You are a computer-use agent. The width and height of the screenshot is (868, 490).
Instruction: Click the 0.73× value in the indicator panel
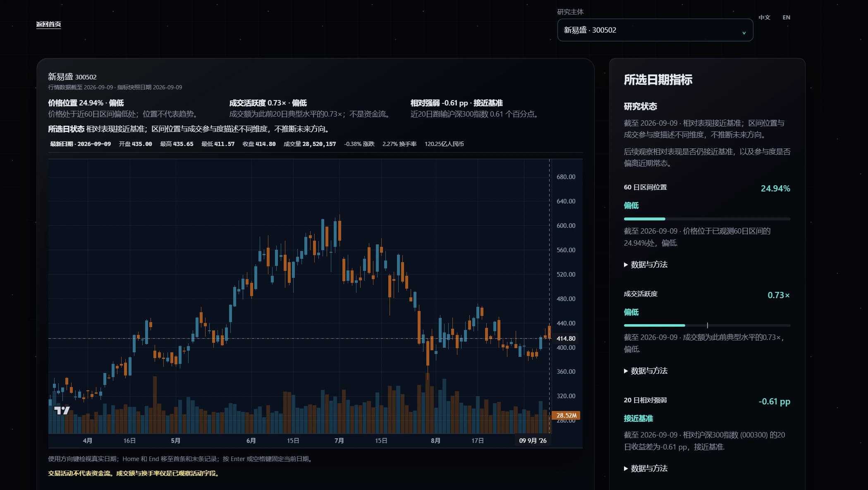pos(779,295)
